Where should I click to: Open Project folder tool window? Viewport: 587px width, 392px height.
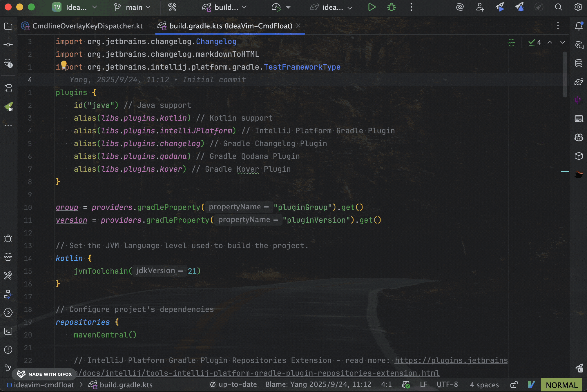8,26
